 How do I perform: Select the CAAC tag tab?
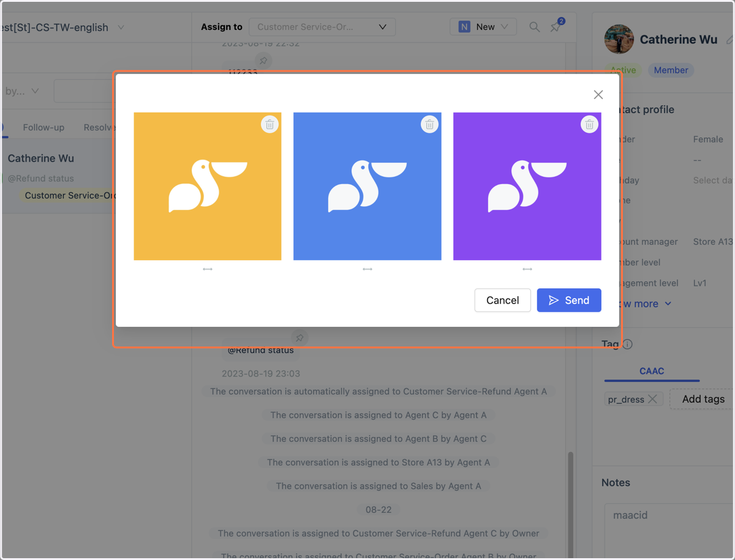pyautogui.click(x=652, y=371)
